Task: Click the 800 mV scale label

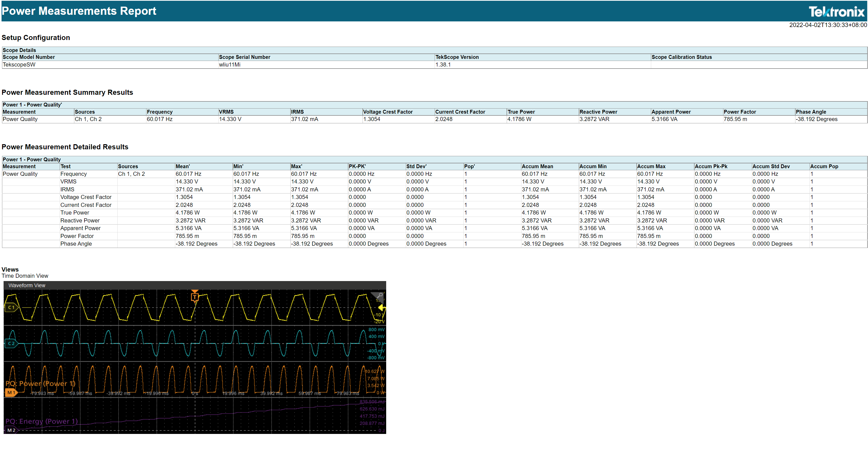Action: (376, 329)
